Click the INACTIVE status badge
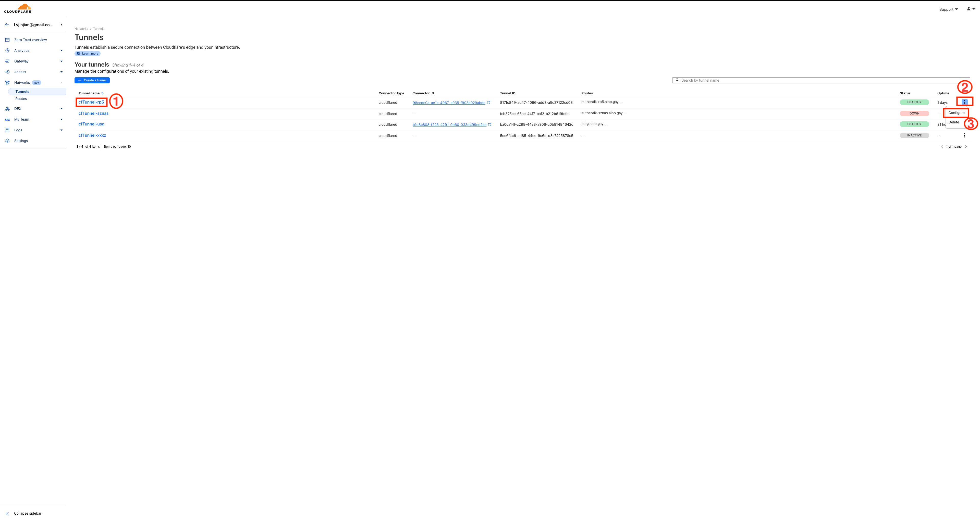 coord(914,135)
